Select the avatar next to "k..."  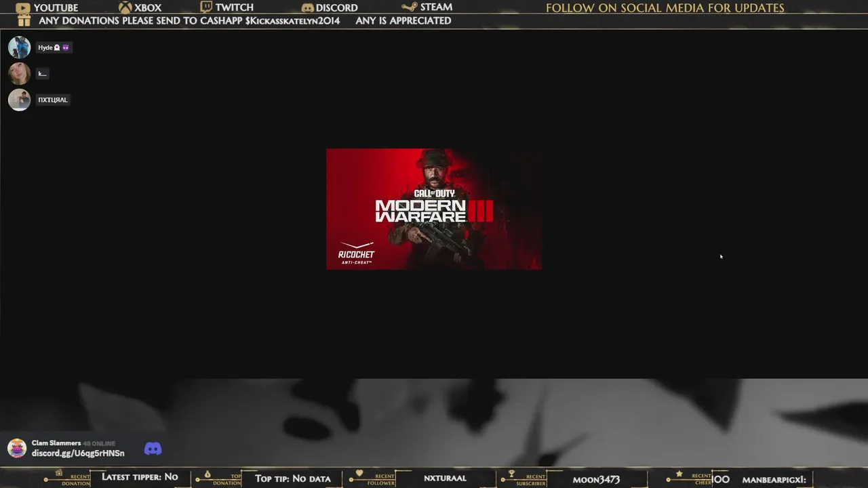[19, 73]
